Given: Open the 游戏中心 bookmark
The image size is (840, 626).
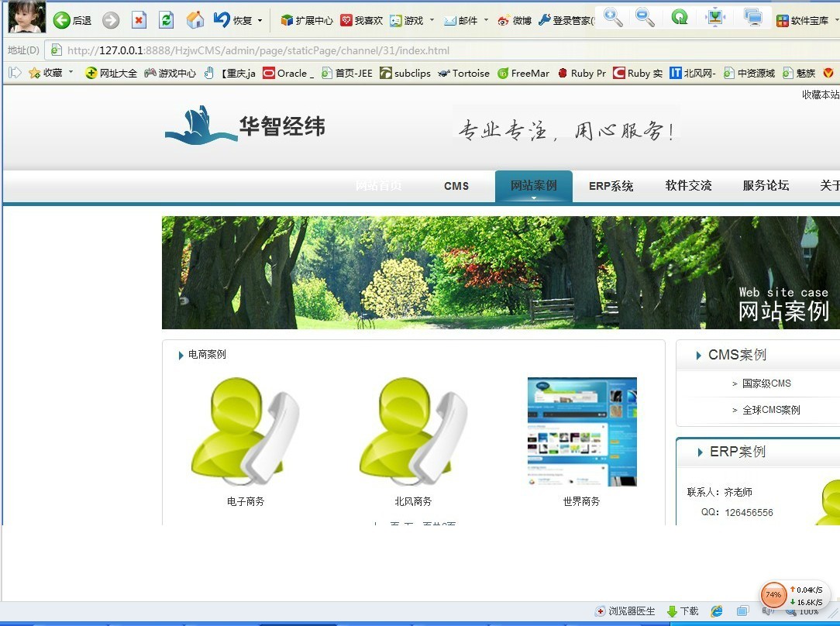Looking at the screenshot, I should click(170, 73).
